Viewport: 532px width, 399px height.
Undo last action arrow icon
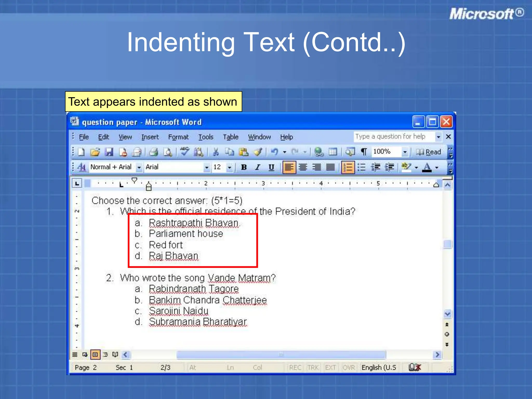pyautogui.click(x=275, y=152)
